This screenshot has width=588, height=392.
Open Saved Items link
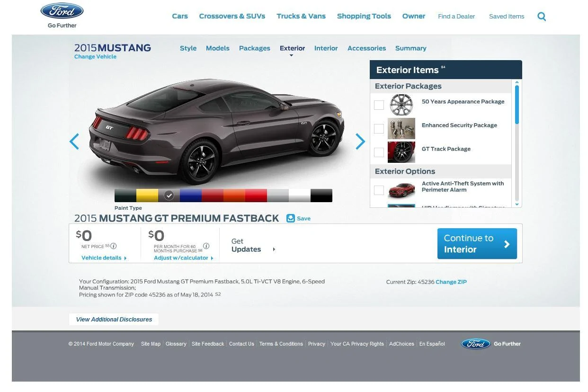(x=507, y=16)
